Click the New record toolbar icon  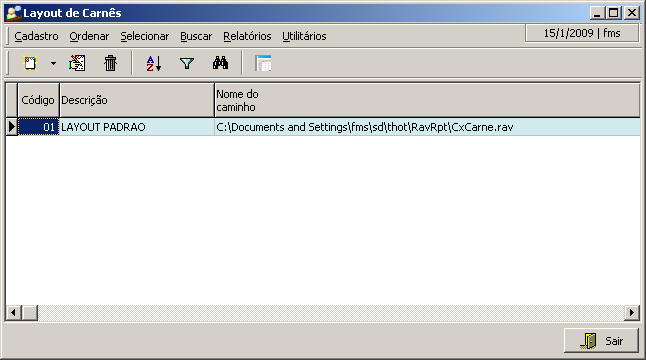[x=30, y=63]
